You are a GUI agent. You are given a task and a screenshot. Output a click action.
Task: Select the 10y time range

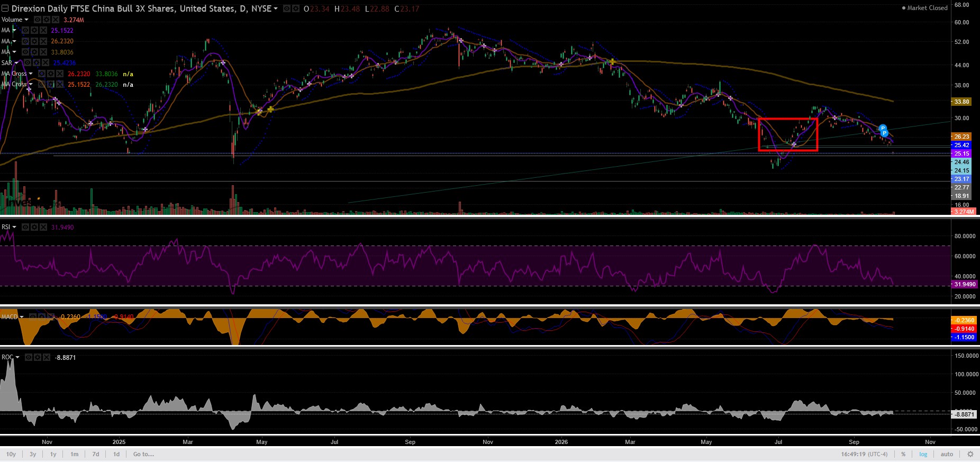tap(11, 454)
